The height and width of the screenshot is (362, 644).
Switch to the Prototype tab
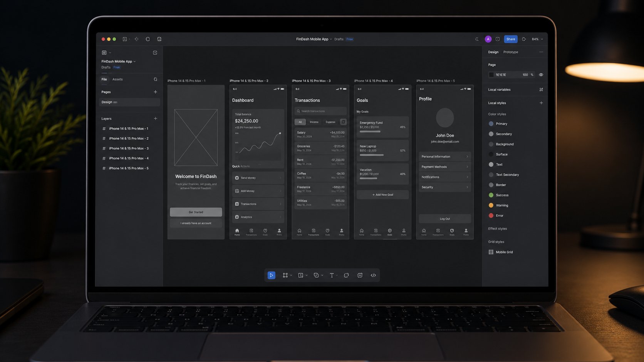pyautogui.click(x=511, y=52)
